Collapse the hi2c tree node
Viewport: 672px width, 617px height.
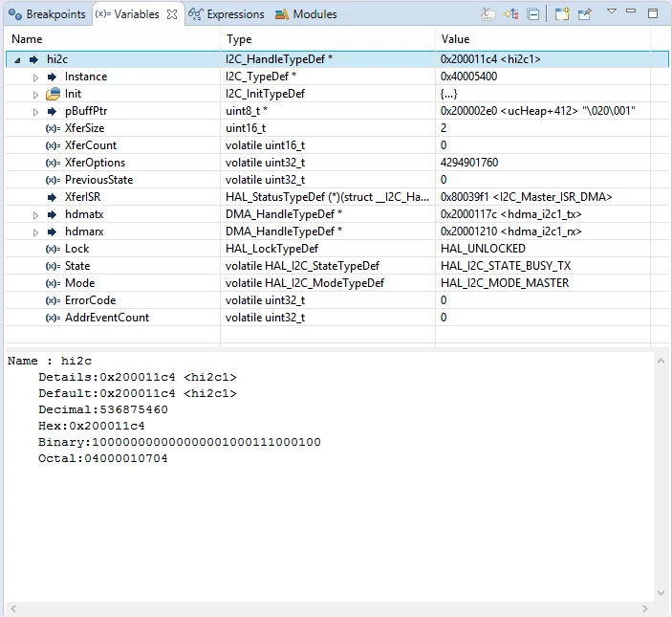17,60
